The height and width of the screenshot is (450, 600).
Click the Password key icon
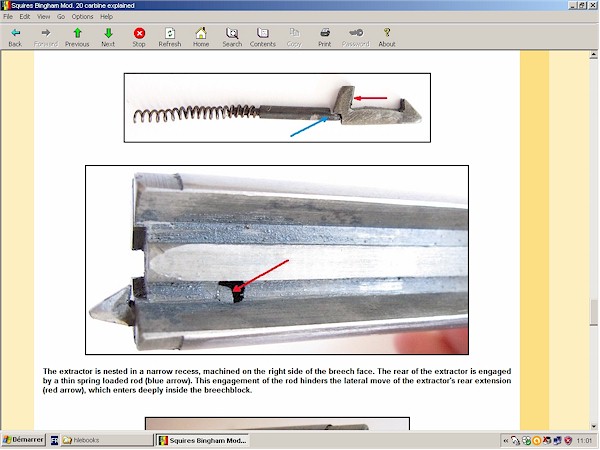coord(356,37)
